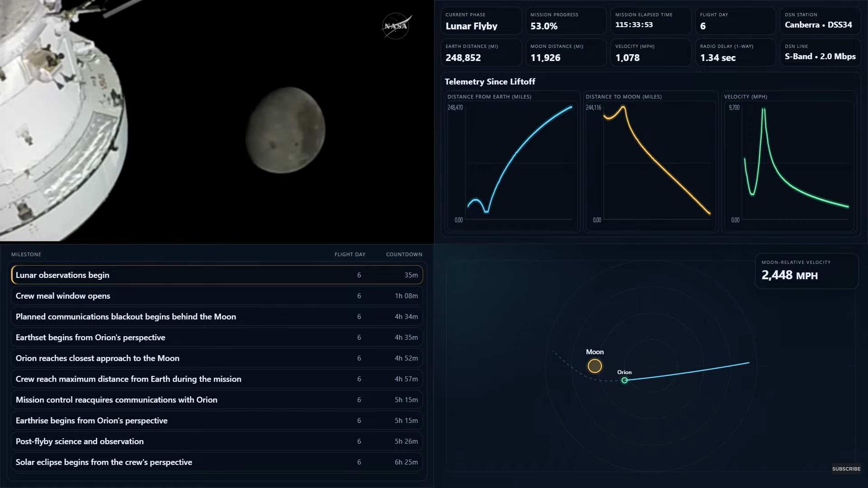This screenshot has width=868, height=488.
Task: Click the NASA logo in video feed
Action: (x=396, y=26)
